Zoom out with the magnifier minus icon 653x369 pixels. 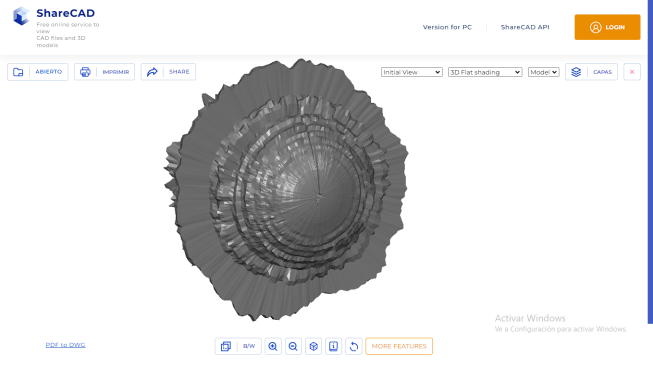pos(293,346)
